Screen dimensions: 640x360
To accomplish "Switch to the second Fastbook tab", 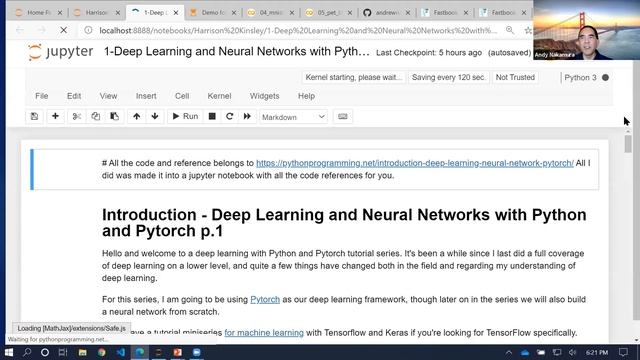I will 503,13.
